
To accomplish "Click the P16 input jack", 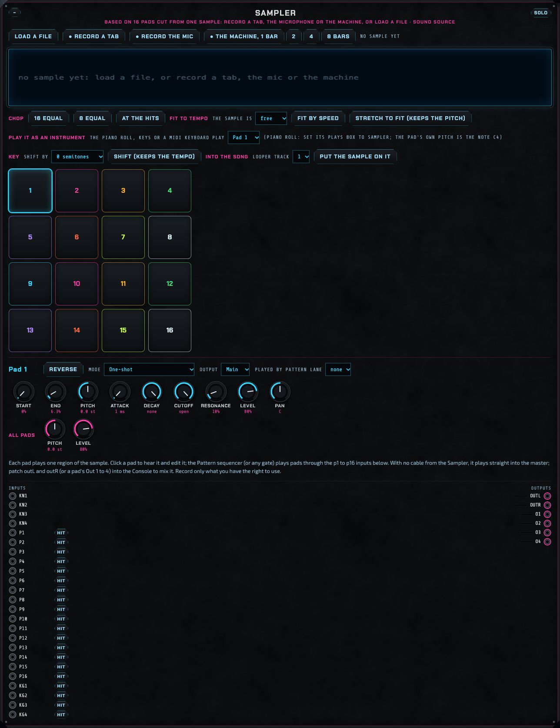I will point(13,676).
